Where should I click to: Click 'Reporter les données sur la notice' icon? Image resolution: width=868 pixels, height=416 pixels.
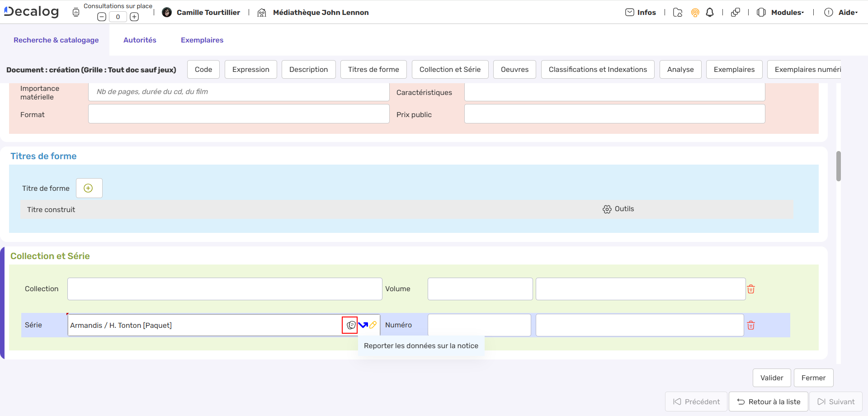350,325
